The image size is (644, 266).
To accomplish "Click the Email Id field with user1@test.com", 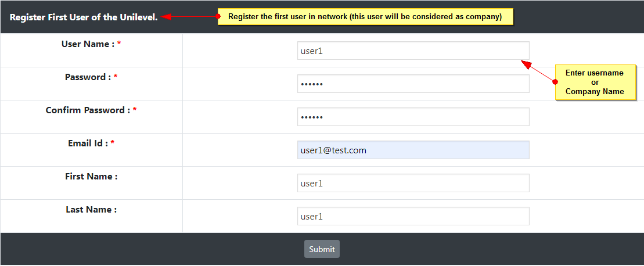I will (413, 150).
